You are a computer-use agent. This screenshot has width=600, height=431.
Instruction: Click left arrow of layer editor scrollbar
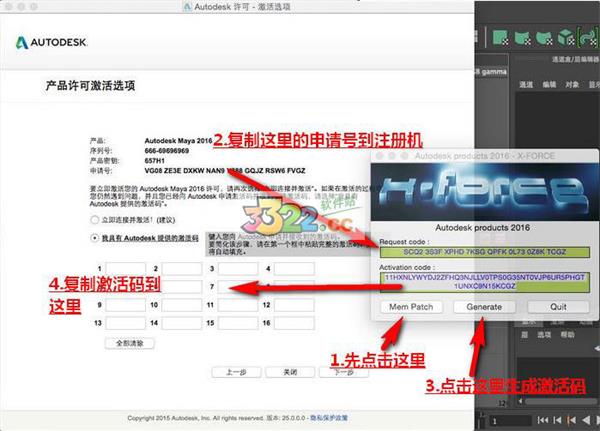(520, 402)
